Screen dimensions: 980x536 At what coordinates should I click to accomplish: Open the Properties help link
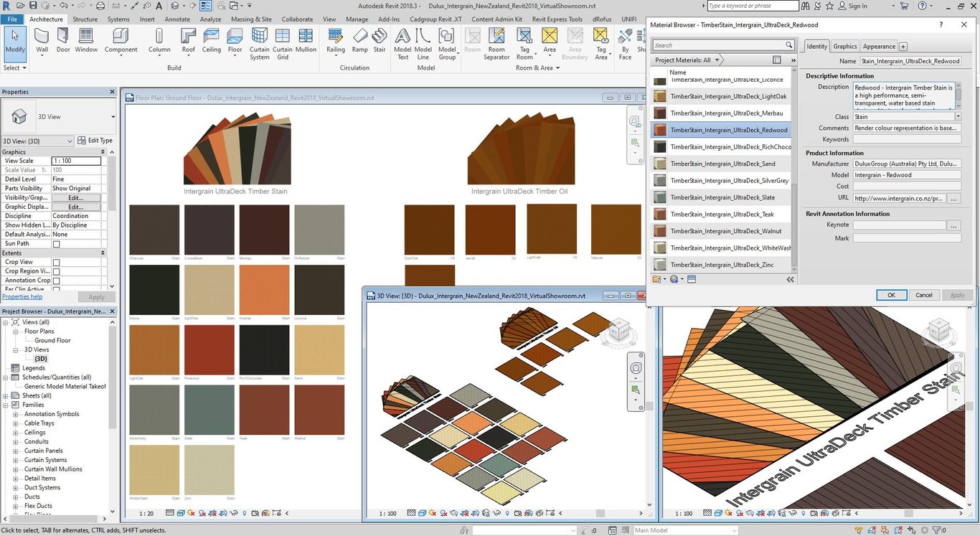[22, 297]
